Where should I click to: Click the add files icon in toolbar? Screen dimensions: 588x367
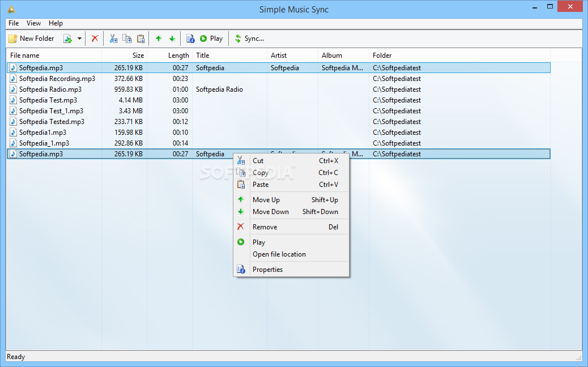point(67,39)
